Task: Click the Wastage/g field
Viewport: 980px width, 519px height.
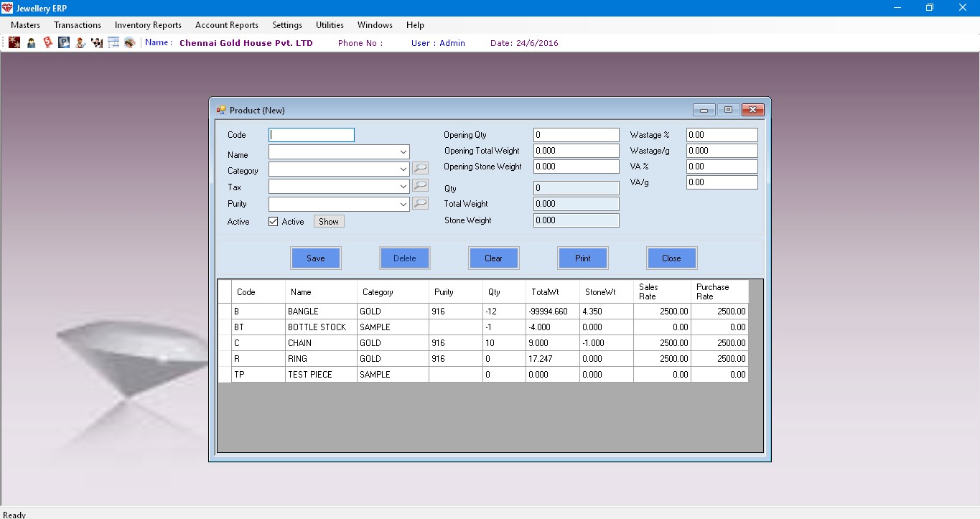Action: tap(722, 151)
